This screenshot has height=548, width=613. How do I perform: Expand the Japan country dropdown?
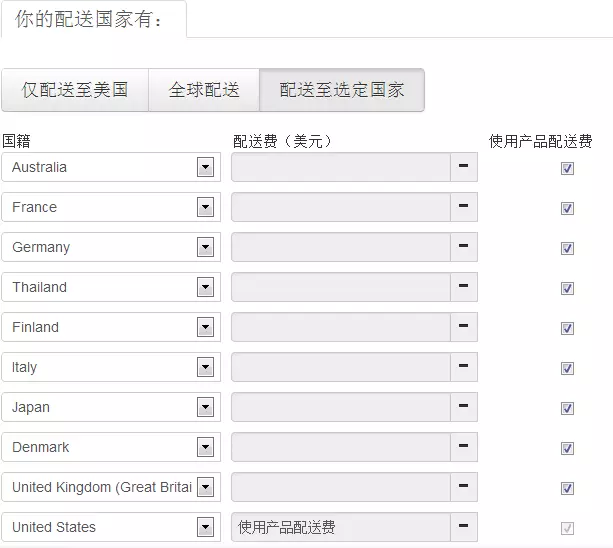pyautogui.click(x=205, y=407)
